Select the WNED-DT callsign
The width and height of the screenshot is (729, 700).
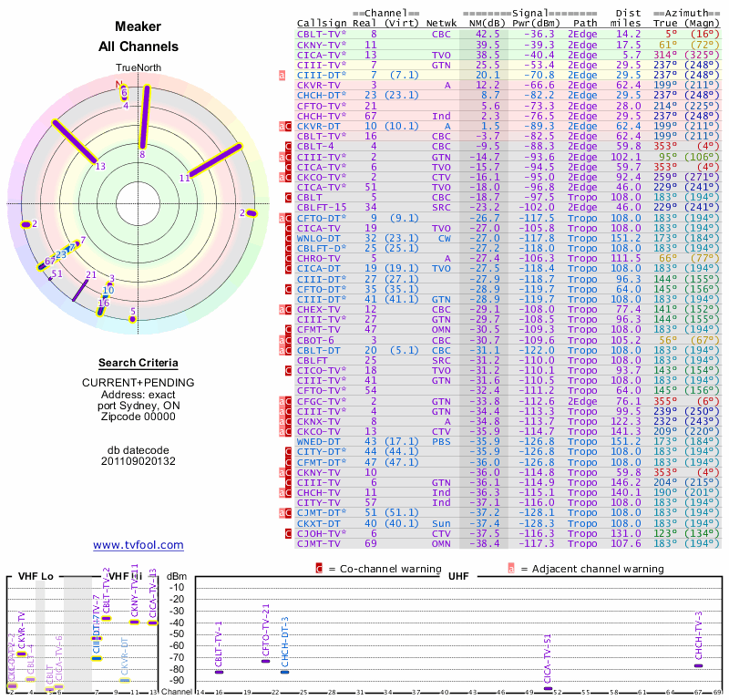(319, 441)
